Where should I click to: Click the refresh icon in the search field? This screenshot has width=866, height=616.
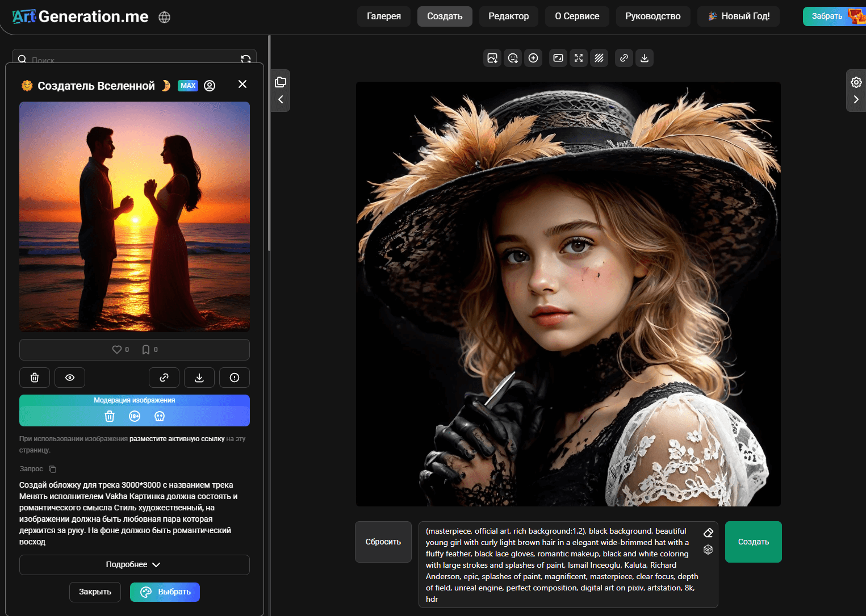click(x=246, y=59)
